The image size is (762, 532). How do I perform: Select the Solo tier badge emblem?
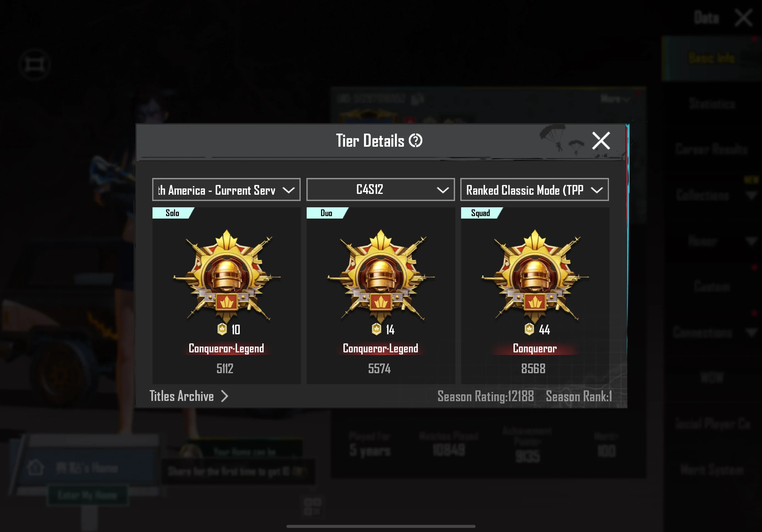coord(227,275)
